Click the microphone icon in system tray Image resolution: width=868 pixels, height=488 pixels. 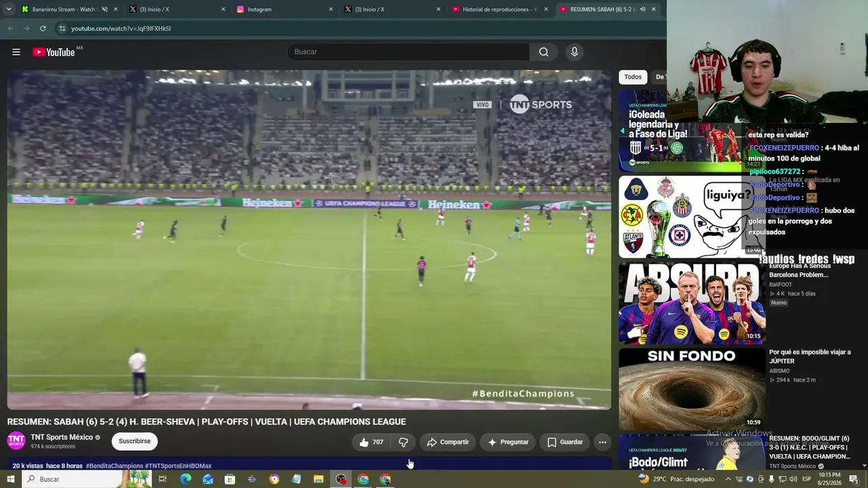click(772, 479)
